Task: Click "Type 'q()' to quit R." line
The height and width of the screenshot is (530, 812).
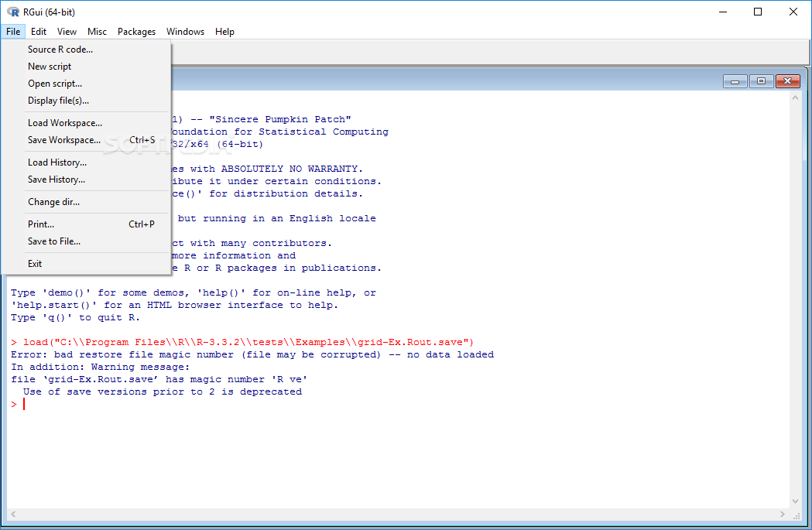Action: (x=76, y=317)
